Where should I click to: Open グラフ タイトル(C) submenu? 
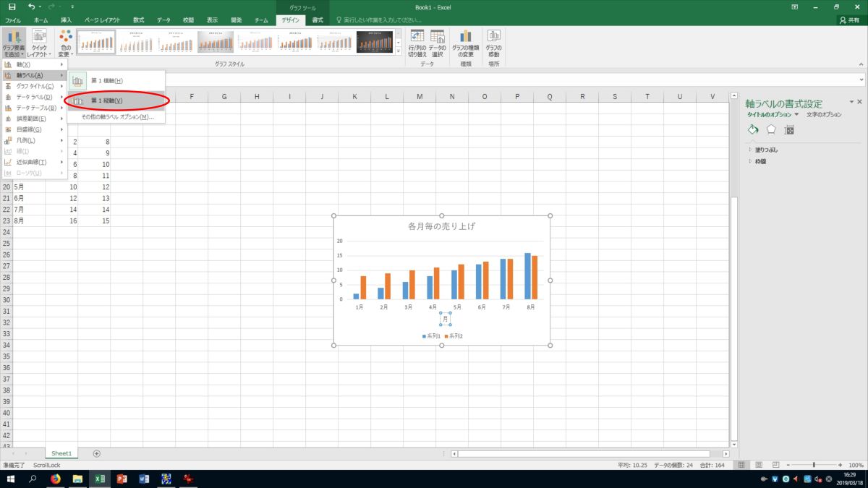pyautogui.click(x=34, y=86)
